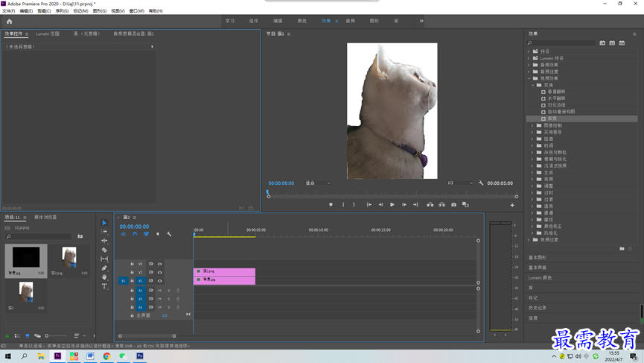644x363 pixels.
Task: Open sort icons dropdown in project panel
Action: click(x=78, y=336)
